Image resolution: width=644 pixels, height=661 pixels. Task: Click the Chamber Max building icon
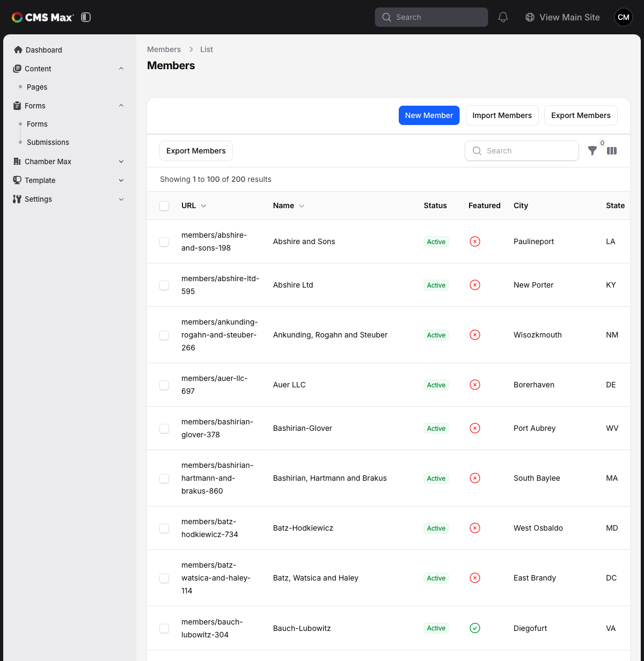17,161
